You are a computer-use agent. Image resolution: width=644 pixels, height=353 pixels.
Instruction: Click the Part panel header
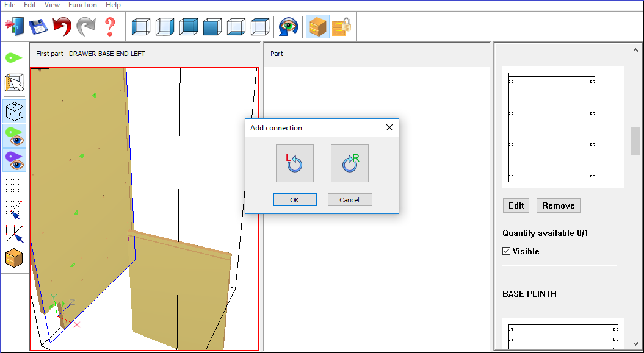pos(277,54)
